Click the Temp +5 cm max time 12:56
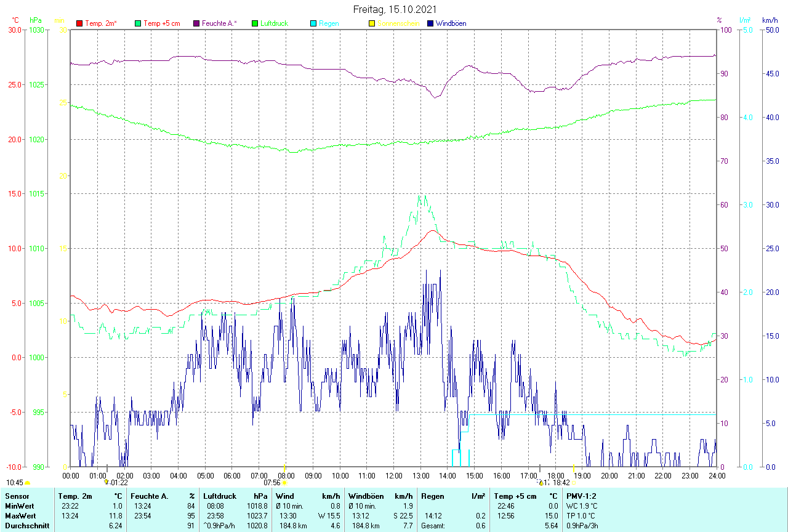The image size is (788, 532). 507,515
